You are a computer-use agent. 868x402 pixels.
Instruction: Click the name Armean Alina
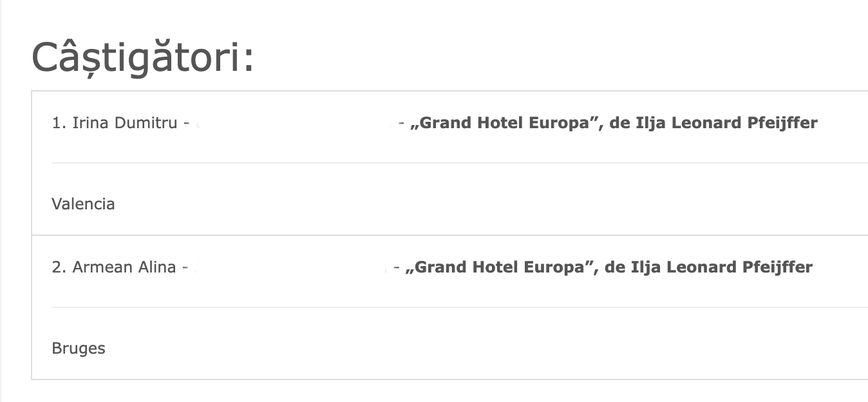coord(124,267)
